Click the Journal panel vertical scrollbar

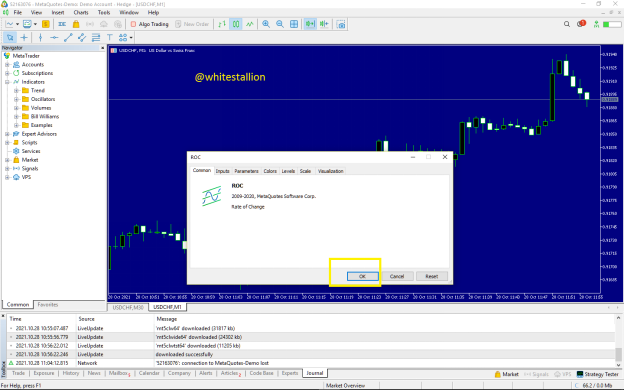point(618,341)
